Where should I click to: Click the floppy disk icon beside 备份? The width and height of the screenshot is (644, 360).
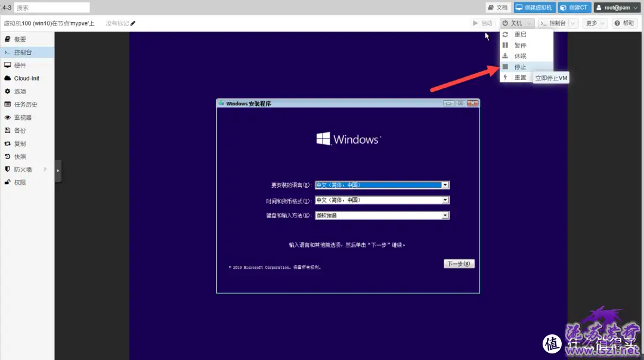7,130
